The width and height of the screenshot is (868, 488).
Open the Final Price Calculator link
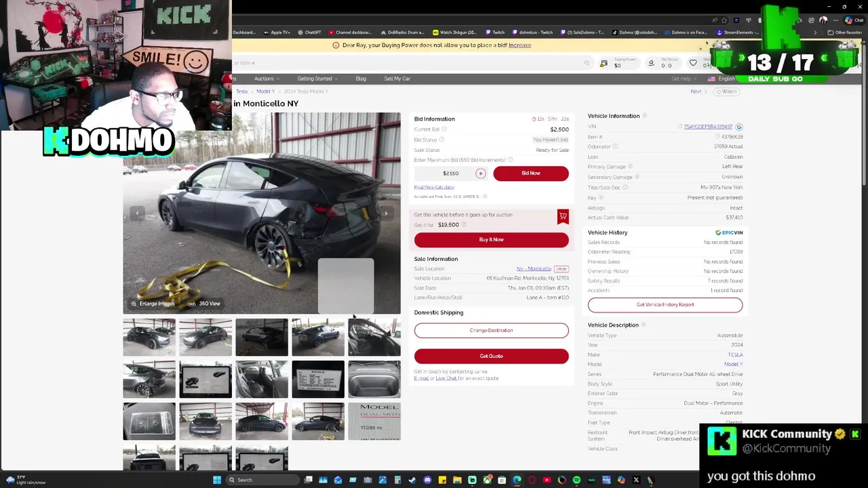[x=434, y=187]
